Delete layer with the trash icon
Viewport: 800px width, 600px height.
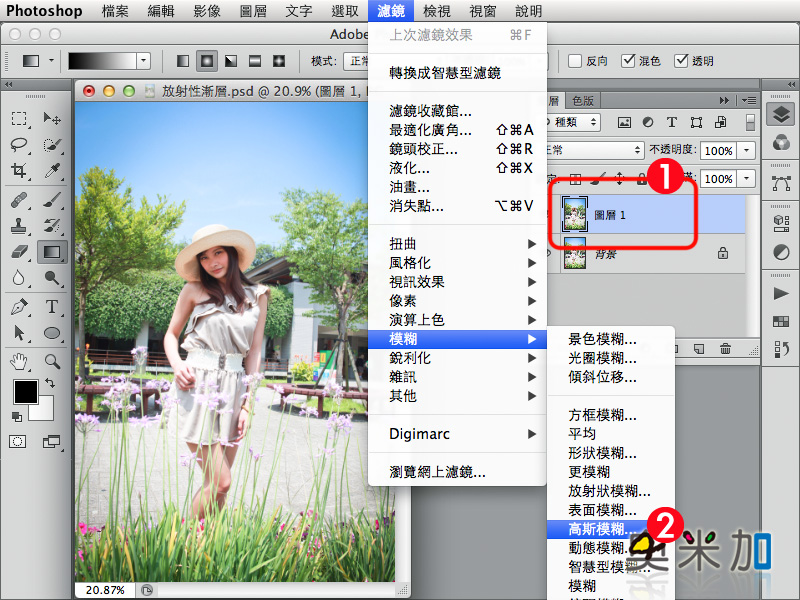(x=725, y=349)
